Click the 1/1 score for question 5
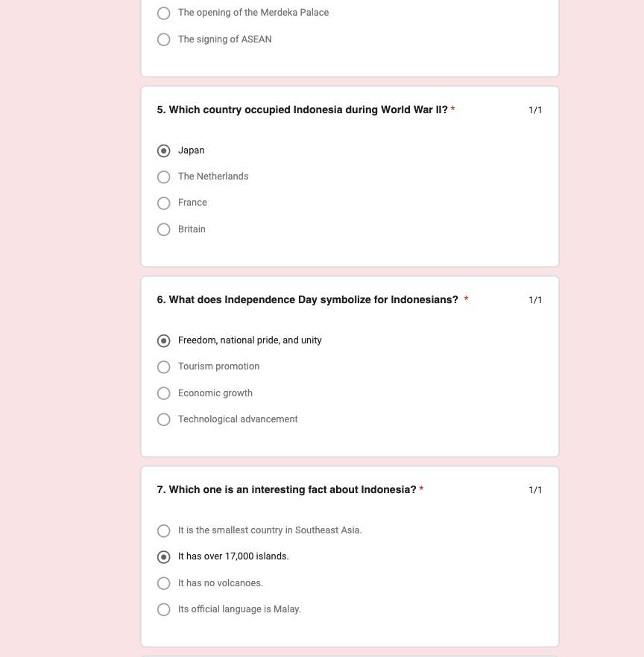This screenshot has width=644, height=657. 535,110
